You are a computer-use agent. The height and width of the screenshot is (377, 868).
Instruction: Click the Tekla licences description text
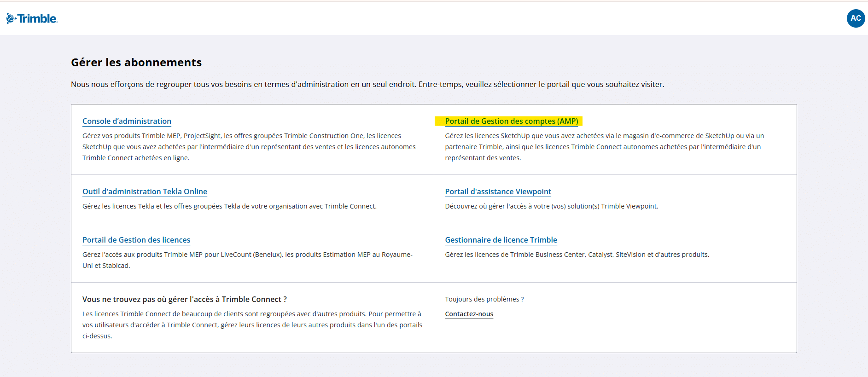(229, 206)
